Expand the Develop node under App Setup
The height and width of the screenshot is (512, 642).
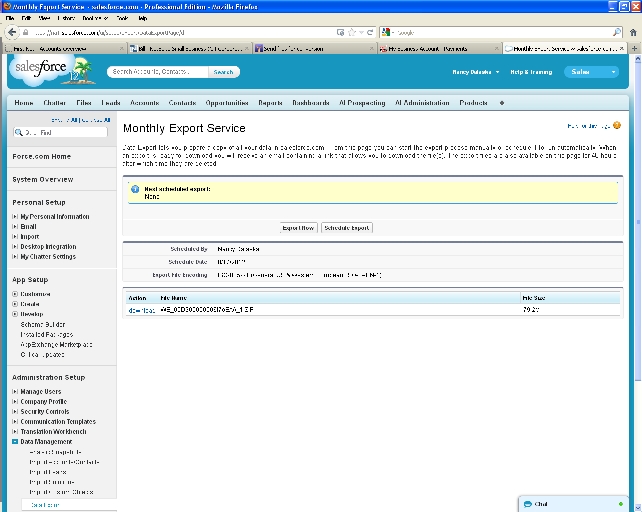[15, 314]
